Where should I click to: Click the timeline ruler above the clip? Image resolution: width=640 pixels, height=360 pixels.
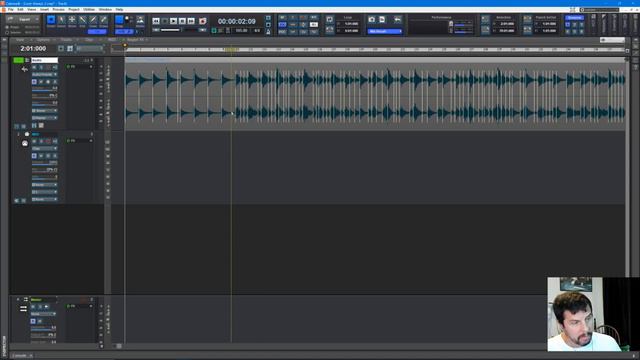(x=374, y=49)
